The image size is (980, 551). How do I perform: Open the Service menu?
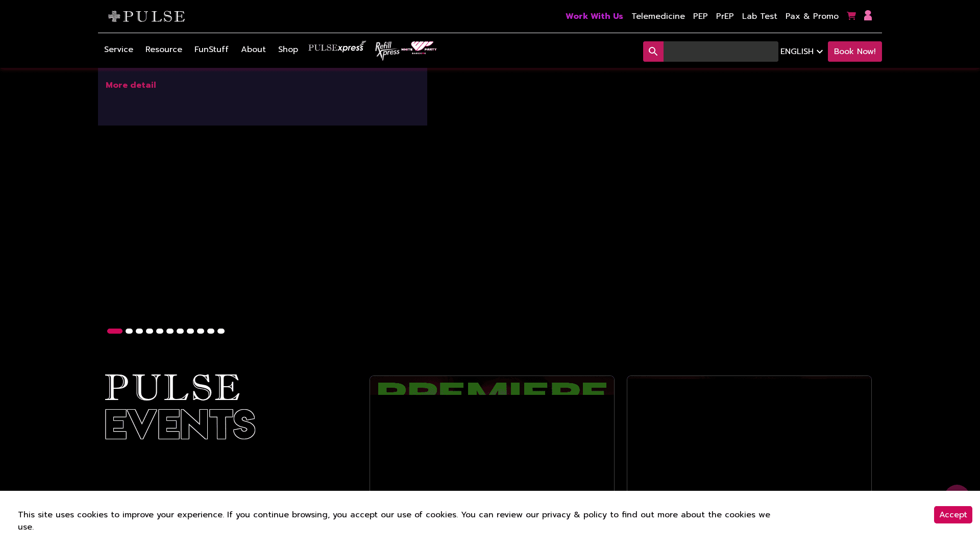[x=118, y=49]
